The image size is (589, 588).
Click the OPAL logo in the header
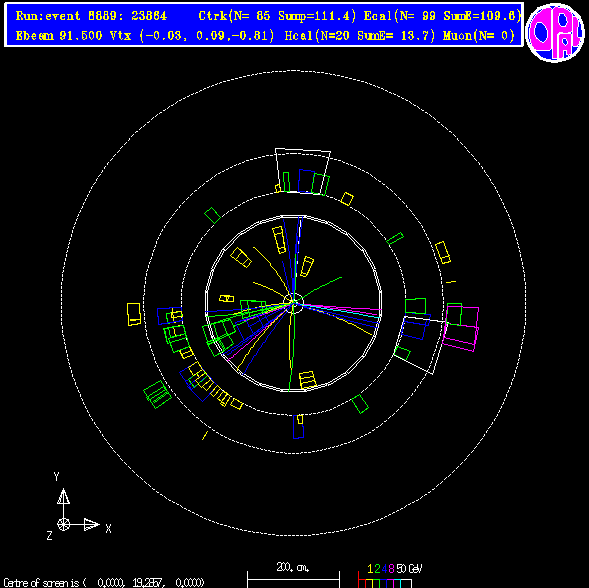555,32
